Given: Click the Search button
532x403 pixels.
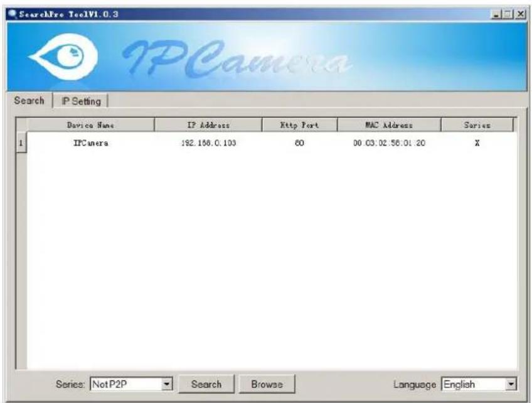Looking at the screenshot, I should pos(206,384).
